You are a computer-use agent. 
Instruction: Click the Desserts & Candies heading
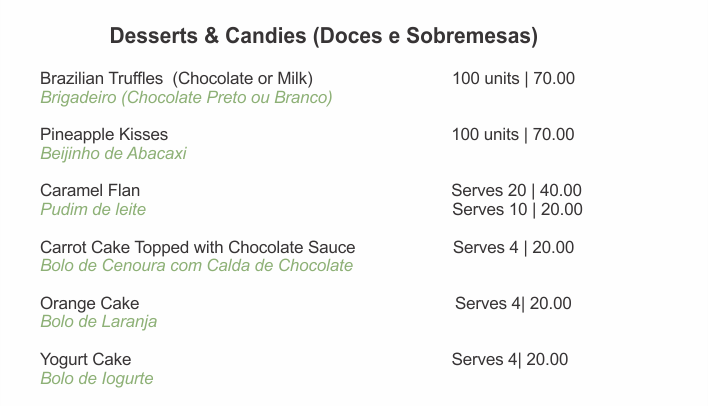(323, 37)
